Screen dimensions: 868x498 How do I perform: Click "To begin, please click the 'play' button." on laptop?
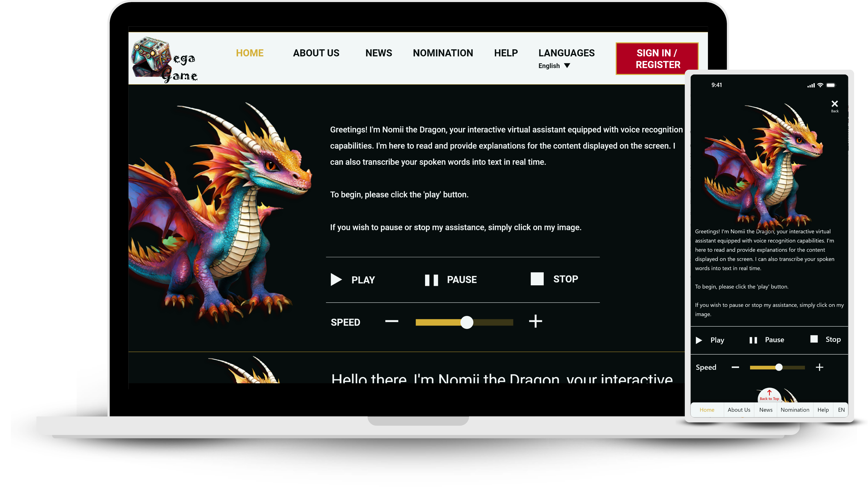[399, 195]
